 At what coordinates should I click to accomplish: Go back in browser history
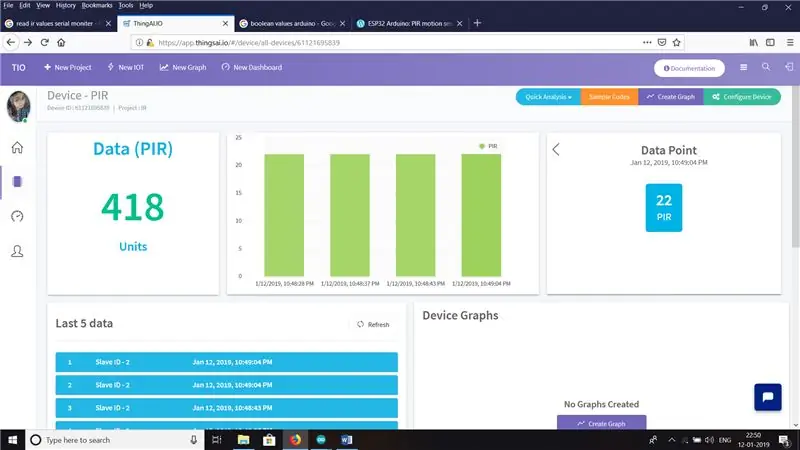[11, 42]
